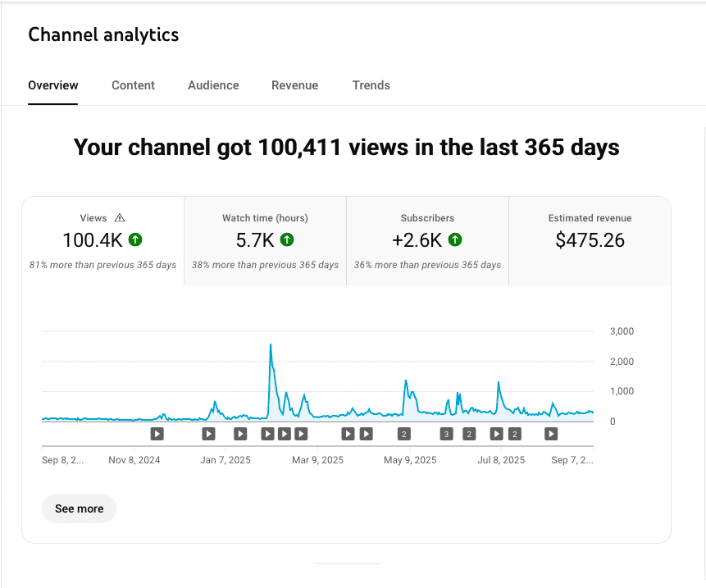The image size is (706, 588).
Task: Click green up arrow next to 100.4K
Action: [135, 240]
